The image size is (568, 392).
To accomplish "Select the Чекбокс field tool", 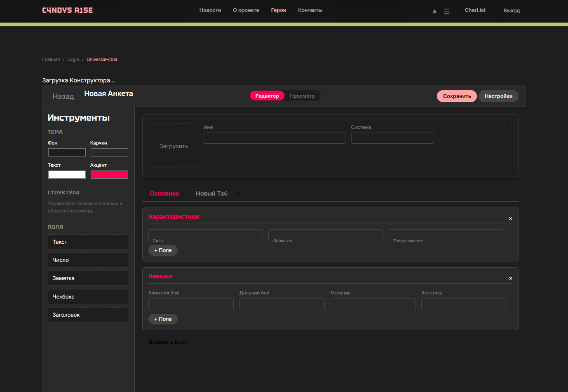I will click(x=88, y=296).
